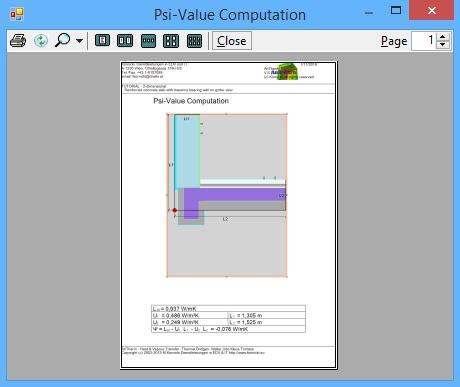Click the Psi-Value Computation preview page
The height and width of the screenshot is (387, 460).
[x=229, y=215]
